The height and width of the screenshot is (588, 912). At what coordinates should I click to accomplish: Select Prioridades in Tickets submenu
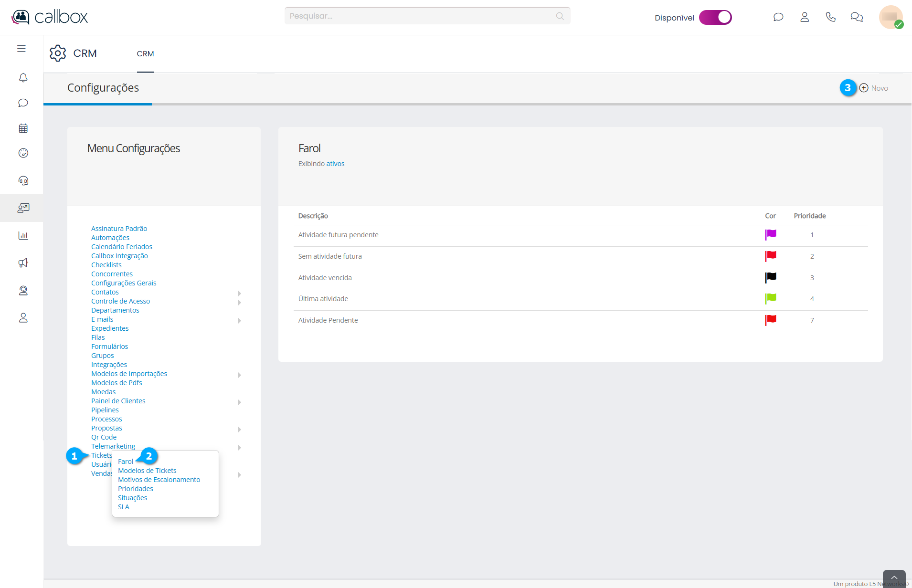135,489
